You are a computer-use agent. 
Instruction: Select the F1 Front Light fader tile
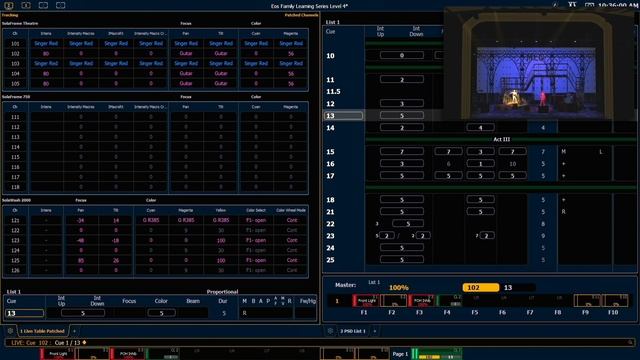[x=366, y=301]
